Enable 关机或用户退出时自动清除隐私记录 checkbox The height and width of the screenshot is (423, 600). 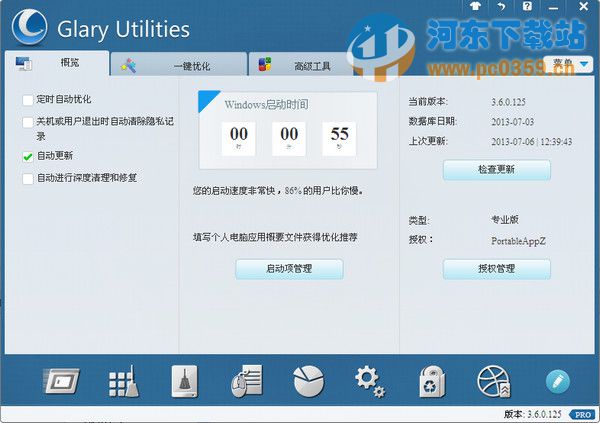[x=28, y=122]
